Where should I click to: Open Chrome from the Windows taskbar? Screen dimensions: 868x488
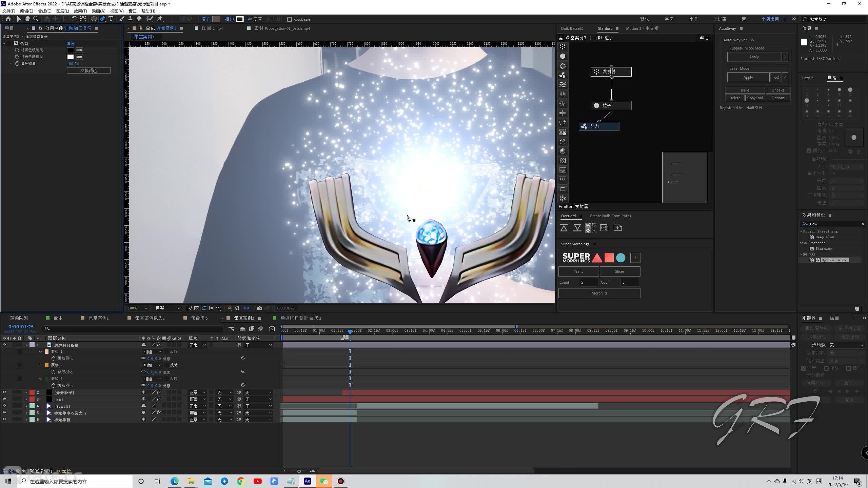[241, 481]
